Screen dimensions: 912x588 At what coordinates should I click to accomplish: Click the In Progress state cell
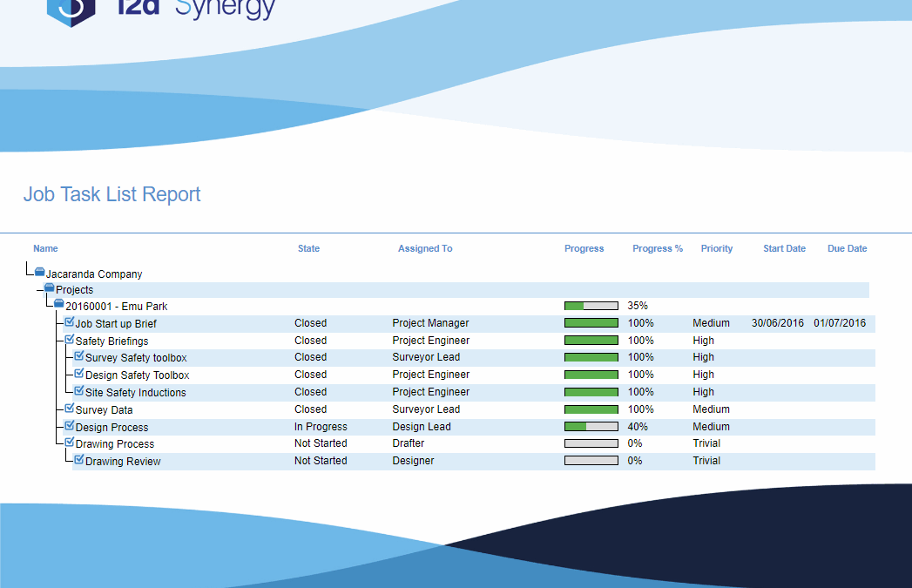coord(321,427)
